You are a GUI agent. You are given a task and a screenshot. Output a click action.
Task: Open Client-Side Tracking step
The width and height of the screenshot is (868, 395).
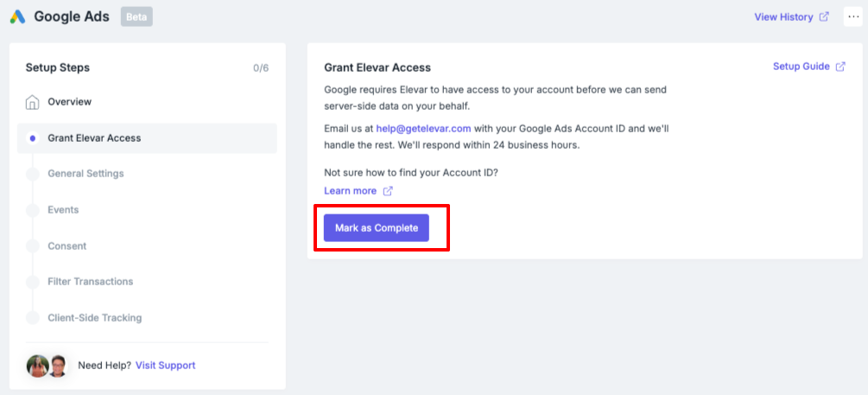[95, 318]
